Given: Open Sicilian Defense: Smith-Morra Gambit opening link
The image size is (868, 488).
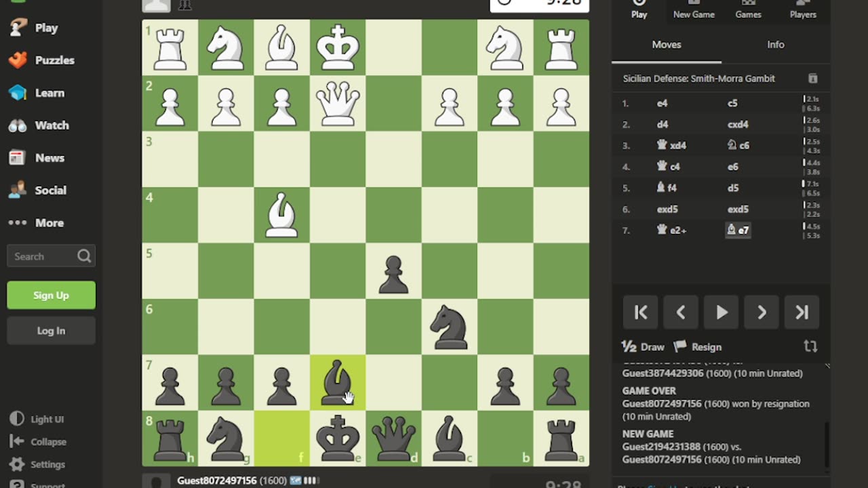Looking at the screenshot, I should [698, 79].
